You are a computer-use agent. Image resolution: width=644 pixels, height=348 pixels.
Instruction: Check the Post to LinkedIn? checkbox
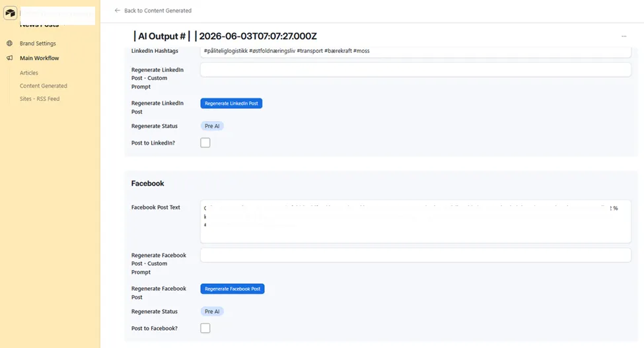pyautogui.click(x=205, y=143)
